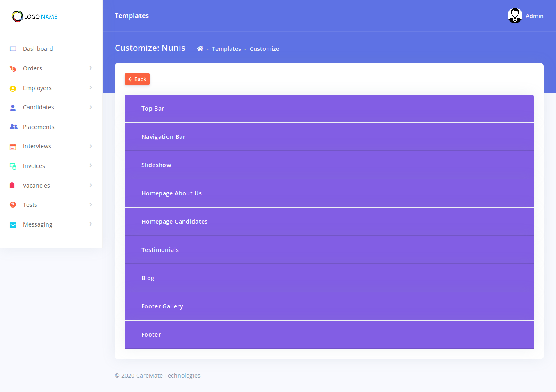
Task: Click the Logo Name brand image
Action: (x=35, y=16)
